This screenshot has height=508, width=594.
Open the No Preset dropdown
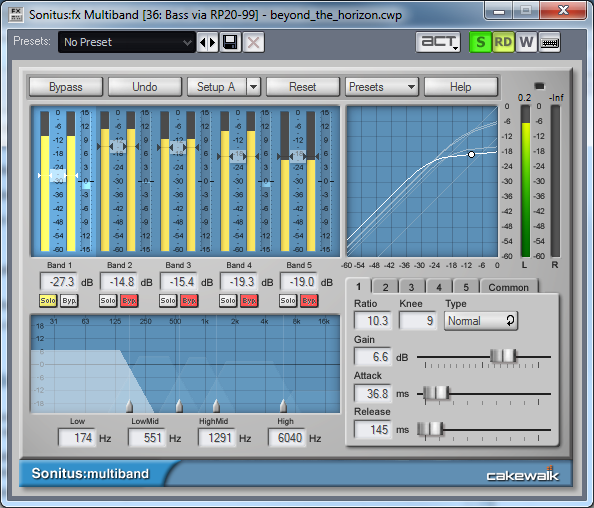127,42
